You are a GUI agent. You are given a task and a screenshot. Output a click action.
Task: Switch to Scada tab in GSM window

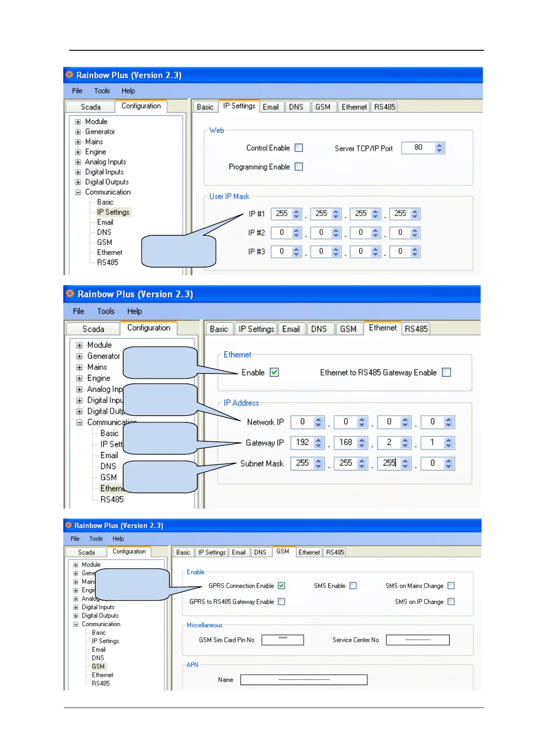coord(87,552)
